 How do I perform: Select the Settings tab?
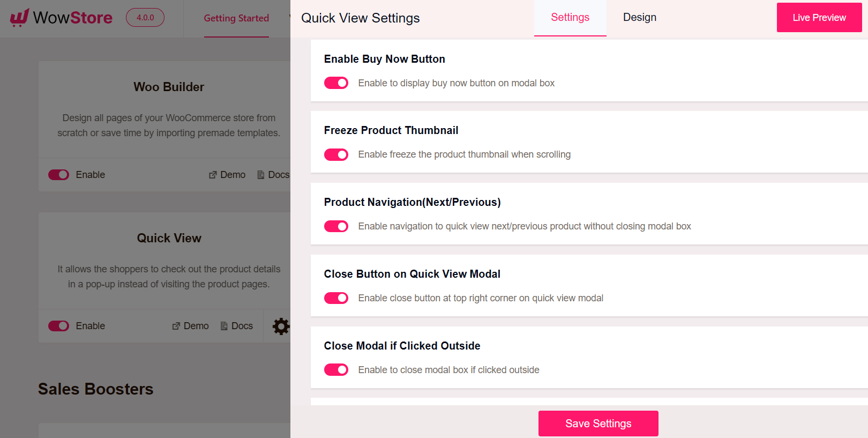570,17
